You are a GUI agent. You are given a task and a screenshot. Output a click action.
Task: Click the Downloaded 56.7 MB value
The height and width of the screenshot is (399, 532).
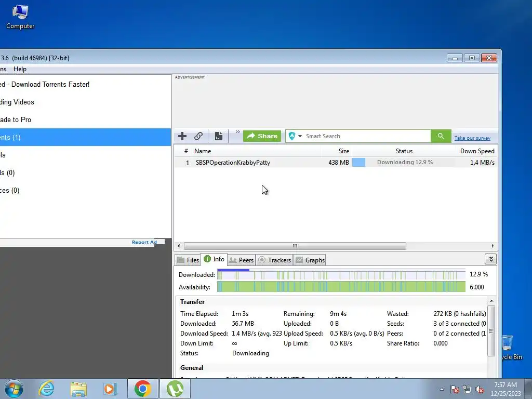click(x=243, y=324)
